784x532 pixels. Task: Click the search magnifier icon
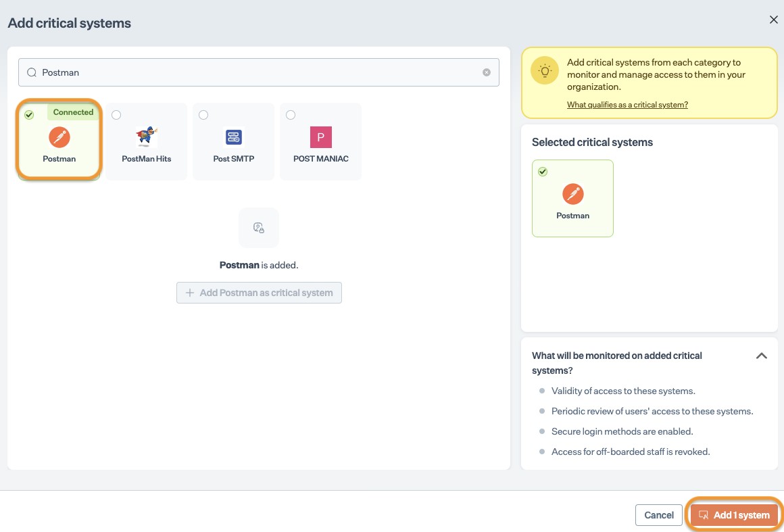pos(32,72)
